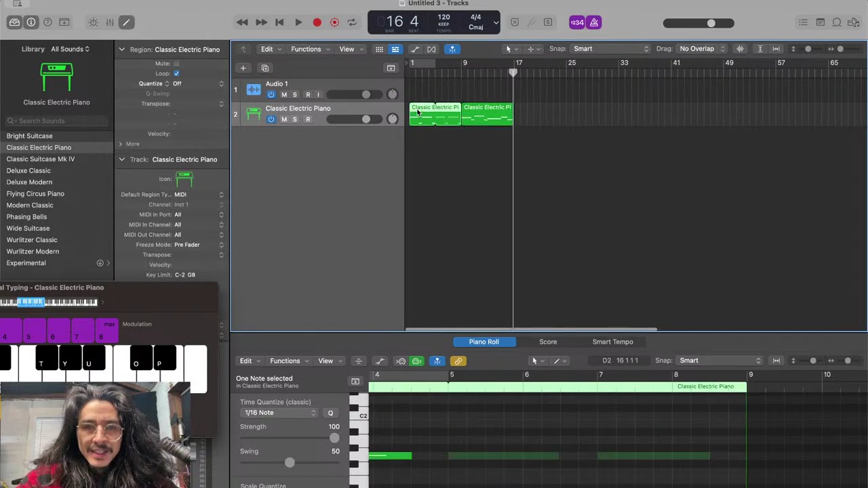
Task: Select Deluxe Modern patch
Action: point(29,182)
